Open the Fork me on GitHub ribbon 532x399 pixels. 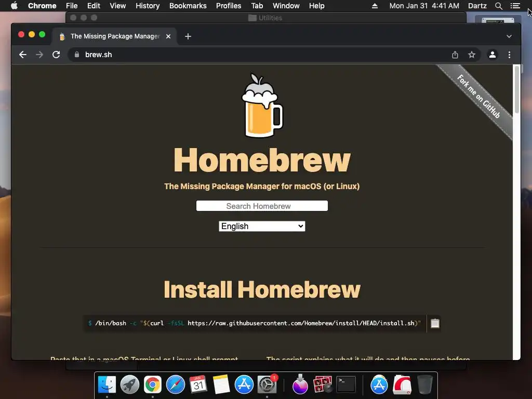click(x=478, y=96)
